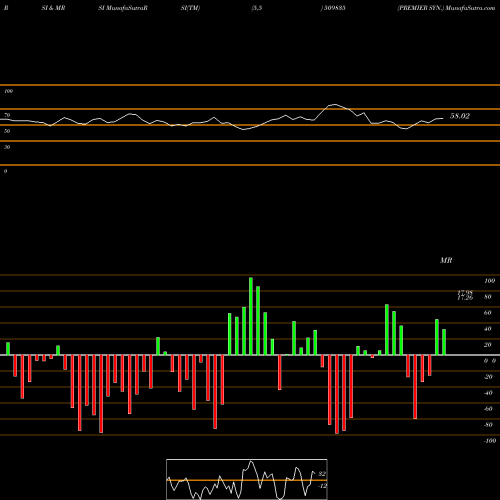Click the 20 label on MR axis
The image size is (500, 500).
(x=488, y=345)
